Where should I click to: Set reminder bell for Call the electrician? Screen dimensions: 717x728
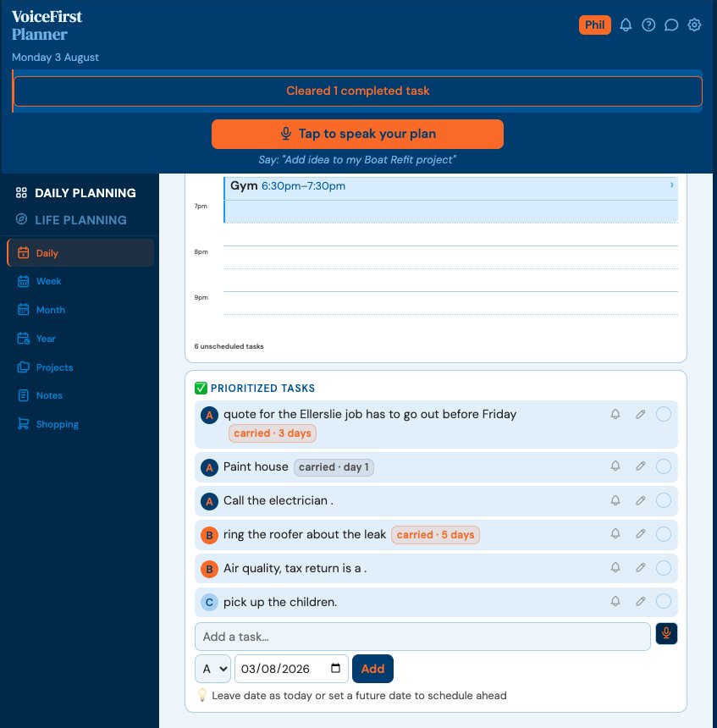(x=615, y=500)
